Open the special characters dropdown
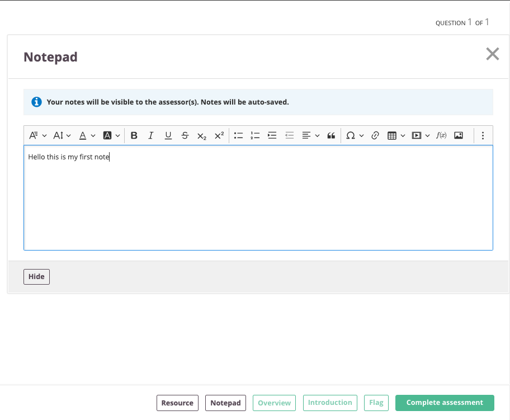 click(355, 135)
